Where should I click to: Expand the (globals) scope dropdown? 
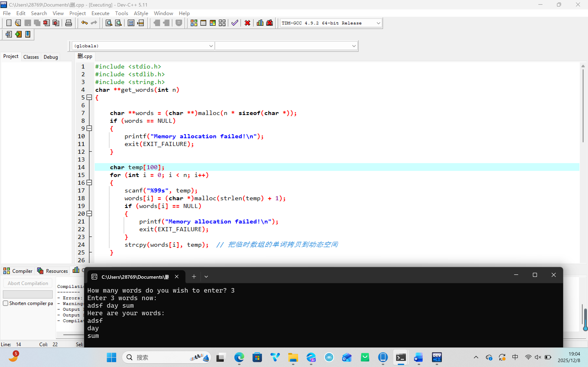(211, 46)
